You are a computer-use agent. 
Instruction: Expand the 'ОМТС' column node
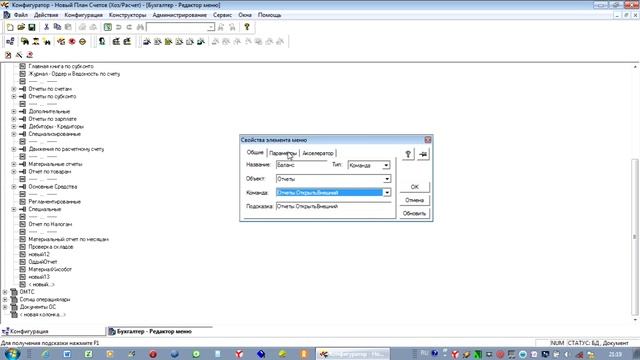click(5, 292)
